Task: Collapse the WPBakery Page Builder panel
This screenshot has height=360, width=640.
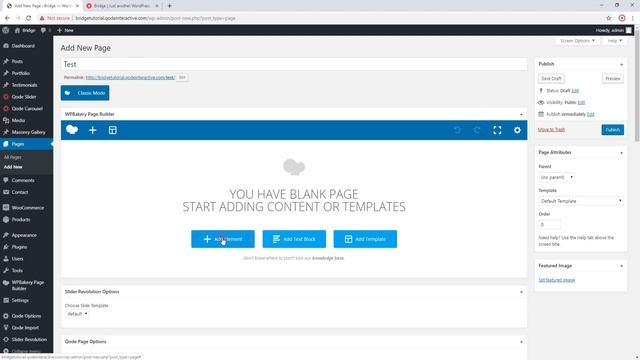Action: tap(521, 114)
